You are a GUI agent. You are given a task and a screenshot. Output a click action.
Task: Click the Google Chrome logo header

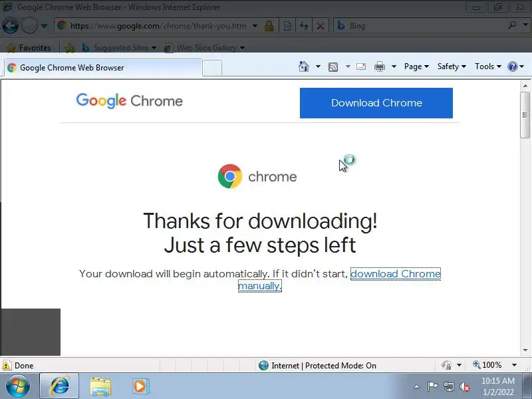coord(129,101)
